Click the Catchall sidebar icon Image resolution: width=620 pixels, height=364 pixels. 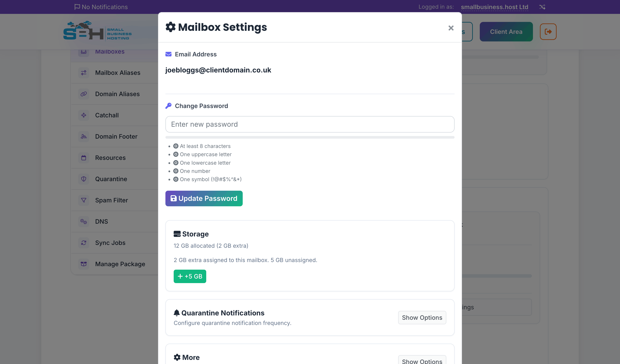84,115
